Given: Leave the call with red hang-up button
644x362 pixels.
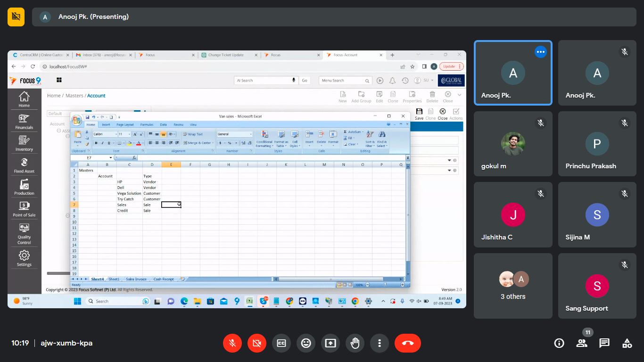Looking at the screenshot, I should 408,343.
